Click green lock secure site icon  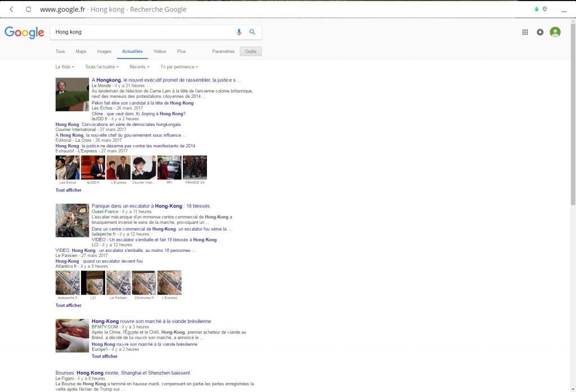point(537,9)
